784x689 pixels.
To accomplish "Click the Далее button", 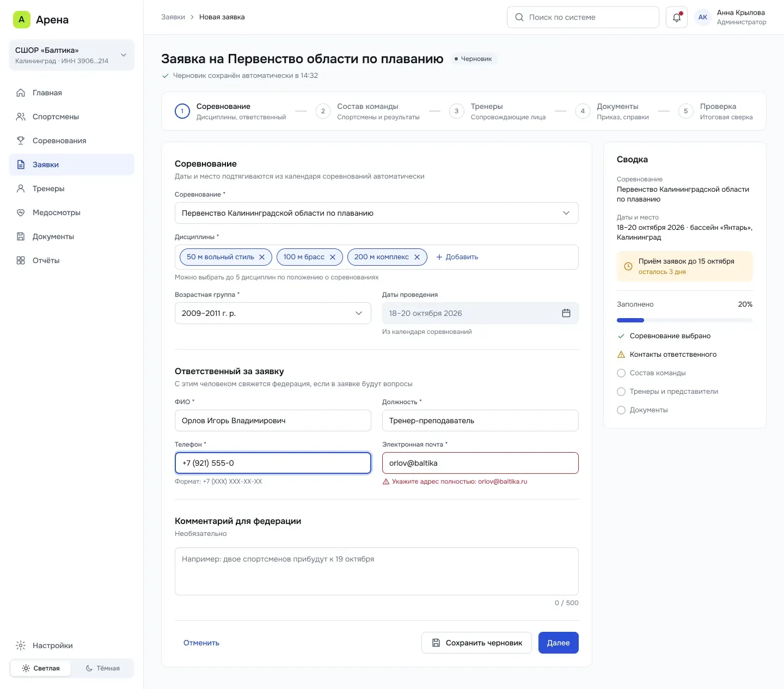I will pos(559,643).
